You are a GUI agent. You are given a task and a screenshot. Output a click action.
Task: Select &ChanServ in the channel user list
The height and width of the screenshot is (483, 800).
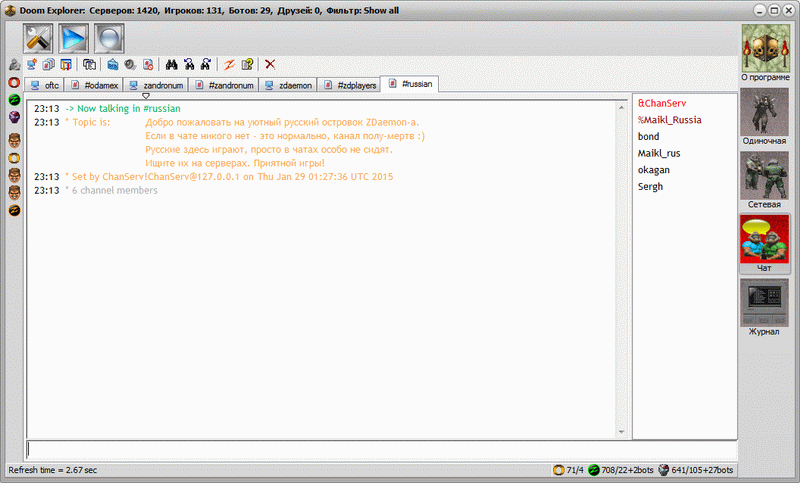tap(659, 103)
